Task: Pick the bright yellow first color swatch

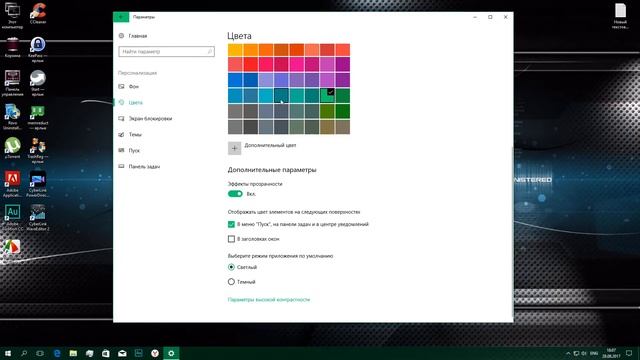Action: [235, 50]
